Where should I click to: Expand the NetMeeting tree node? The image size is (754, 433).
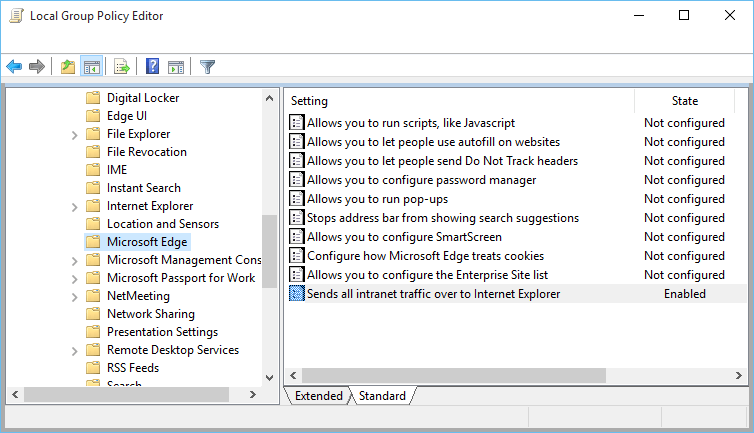[x=75, y=297]
